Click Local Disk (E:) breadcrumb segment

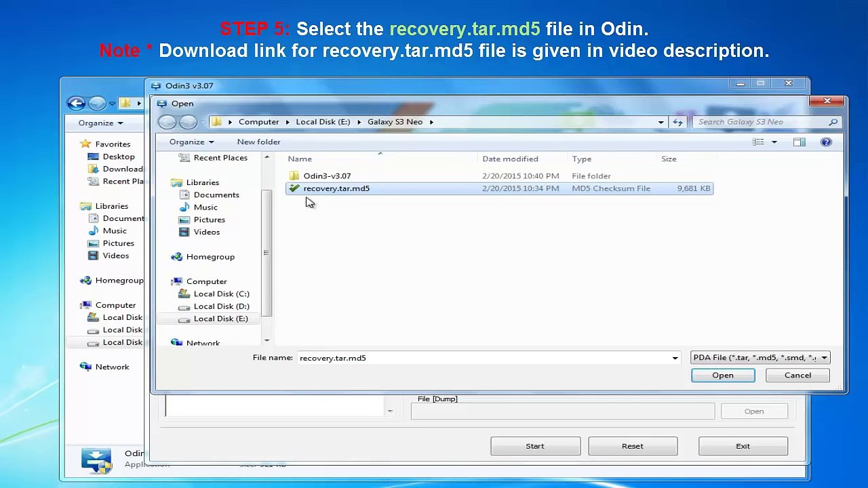coord(323,122)
